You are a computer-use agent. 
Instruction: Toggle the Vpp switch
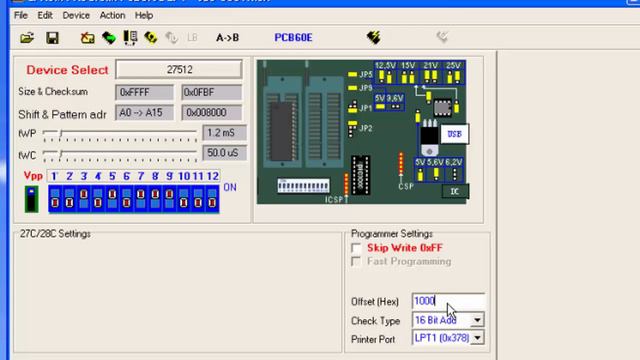point(31,199)
